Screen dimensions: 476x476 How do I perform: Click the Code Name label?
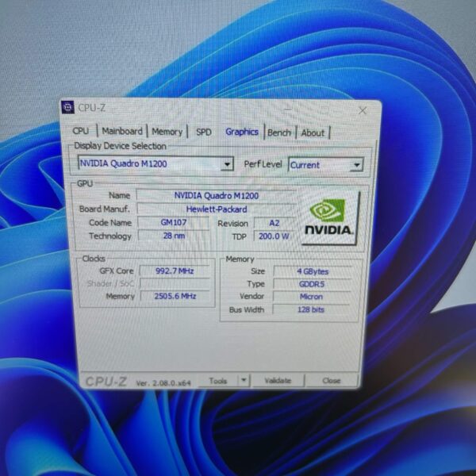point(110,222)
